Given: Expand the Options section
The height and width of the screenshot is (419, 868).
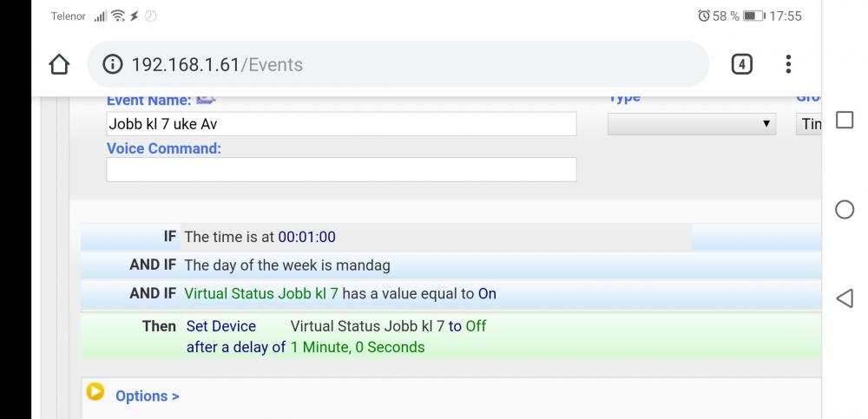Looking at the screenshot, I should (147, 396).
